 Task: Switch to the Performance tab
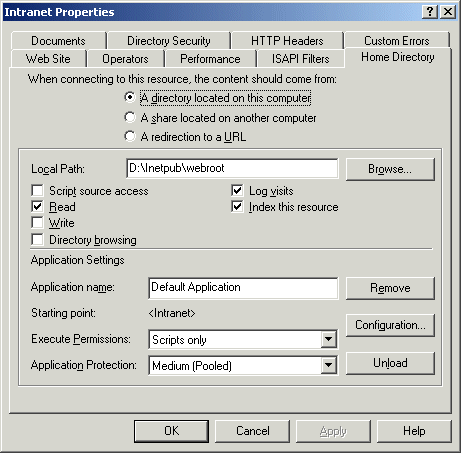pos(210,59)
